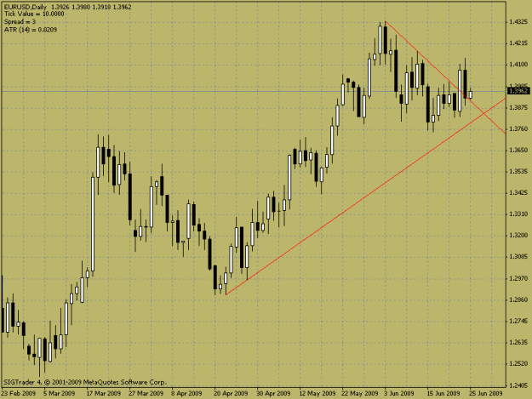This screenshot has width=532, height=399.
Task: Click the '23 Feb 2009' date label
Action: point(19,393)
